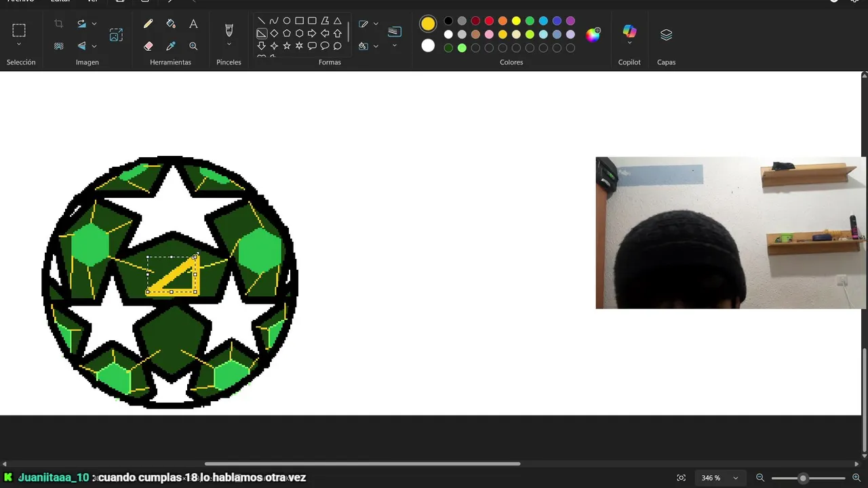Pick the light green custom color swatch
The width and height of the screenshot is (868, 488).
(x=462, y=48)
